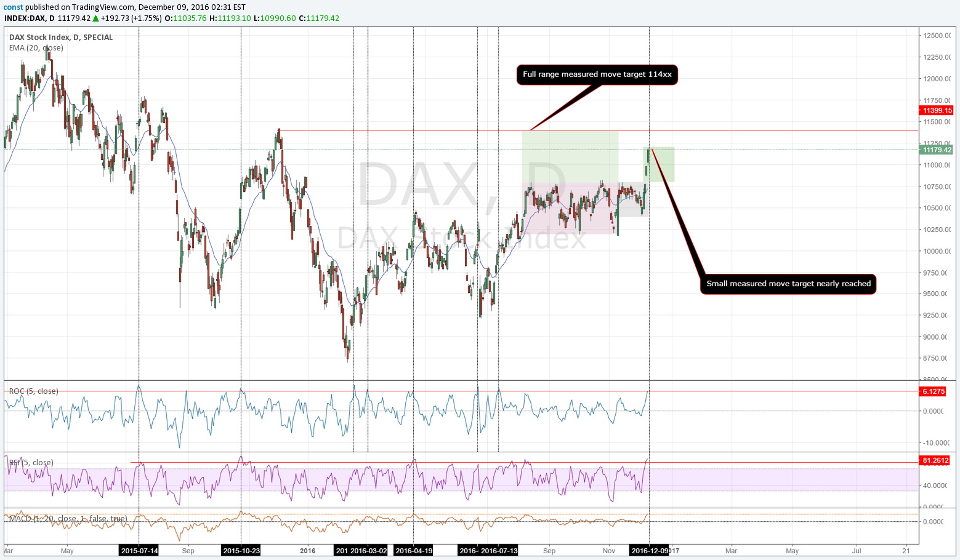Click the 2016-04-19 date marker
The width and height of the screenshot is (960, 560).
pyautogui.click(x=414, y=551)
